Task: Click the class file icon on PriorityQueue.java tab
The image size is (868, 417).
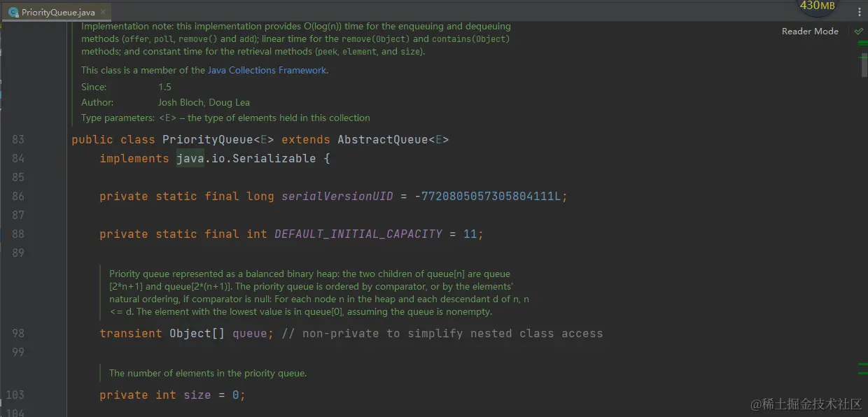Action: click(x=13, y=13)
